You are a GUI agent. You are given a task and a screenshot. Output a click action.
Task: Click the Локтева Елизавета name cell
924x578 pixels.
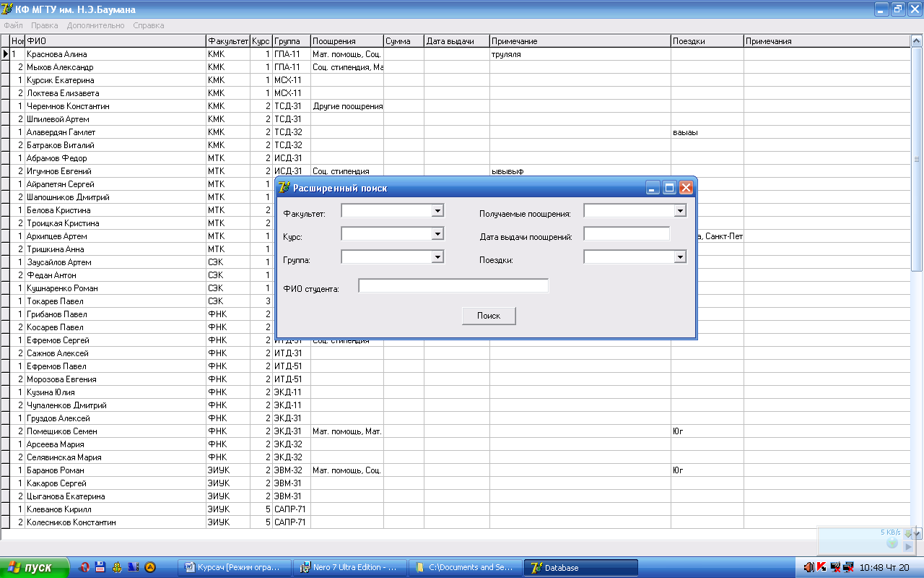tap(115, 93)
